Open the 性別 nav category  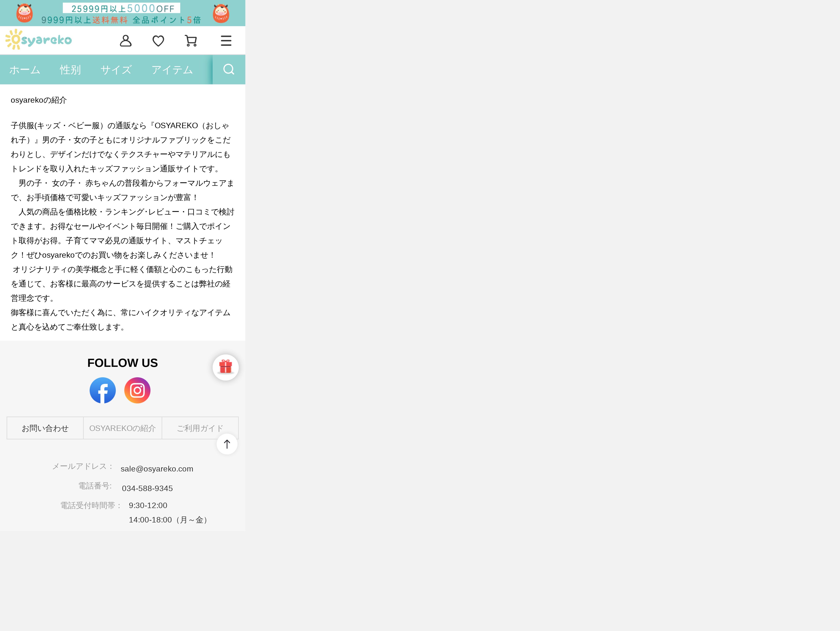pyautogui.click(x=70, y=70)
